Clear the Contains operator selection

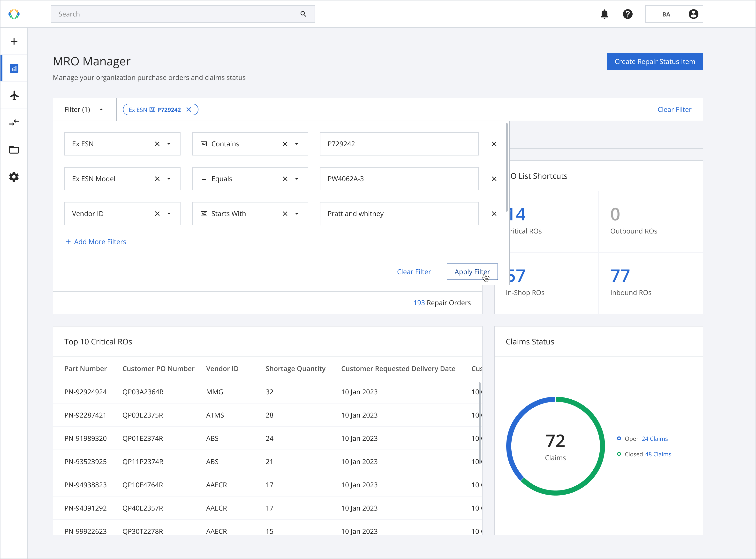coord(285,144)
